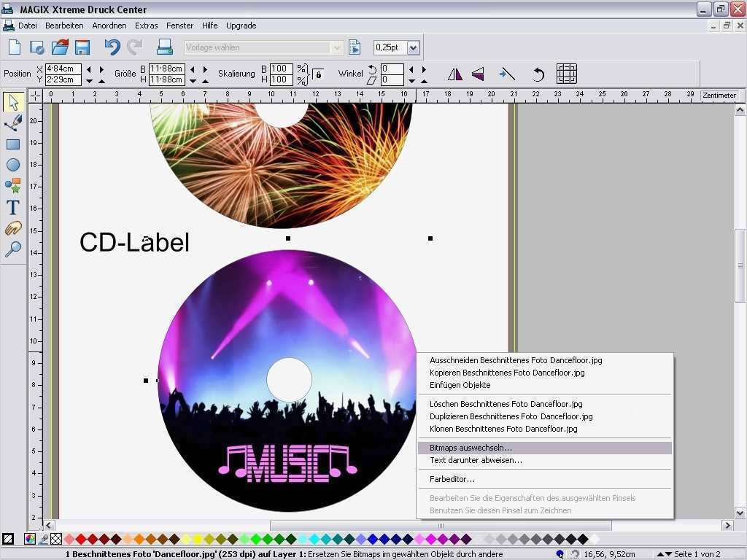The image size is (747, 560).
Task: Click the slashed no-color box
Action: 8,539
